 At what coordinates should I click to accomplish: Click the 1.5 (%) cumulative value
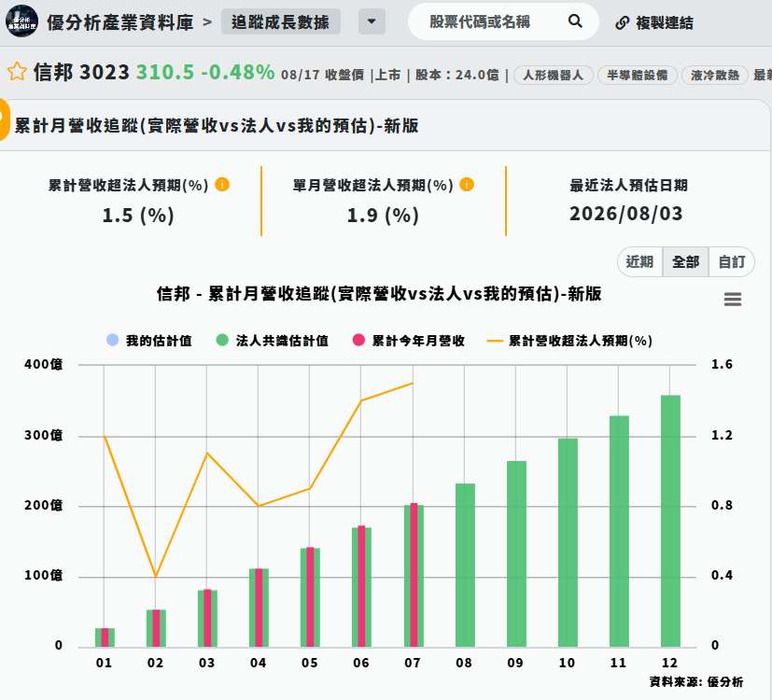(x=138, y=215)
